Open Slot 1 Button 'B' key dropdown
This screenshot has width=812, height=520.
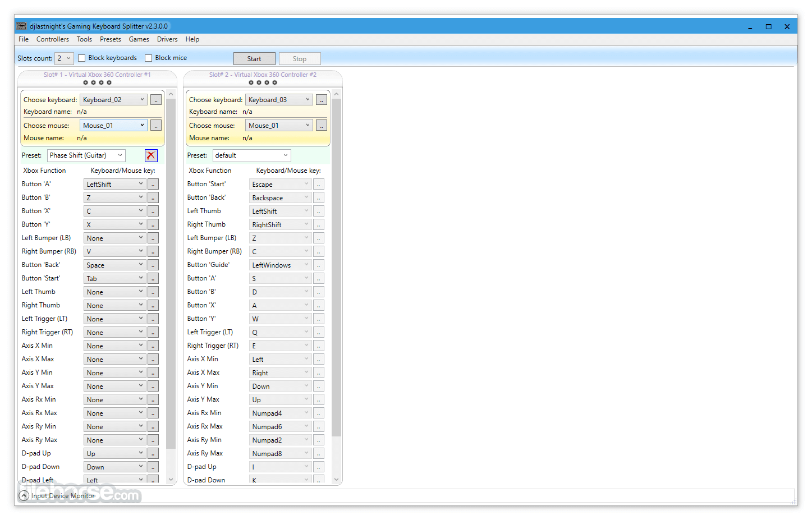point(115,197)
